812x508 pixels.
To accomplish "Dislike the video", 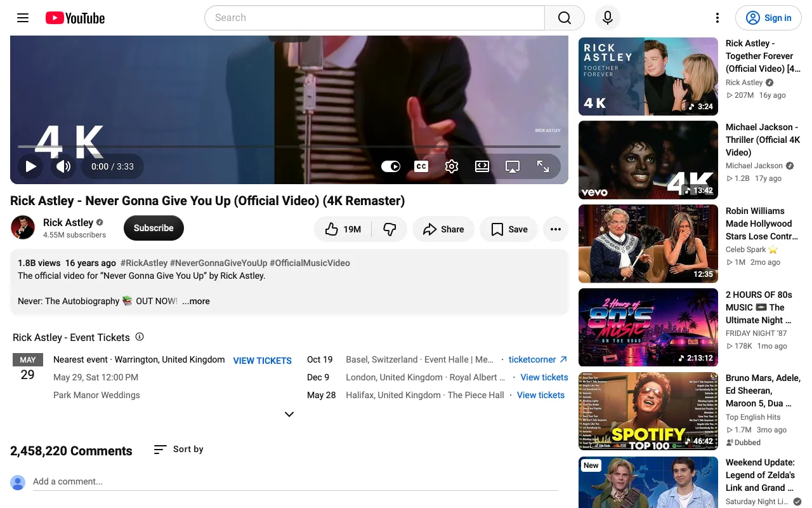I will click(390, 229).
